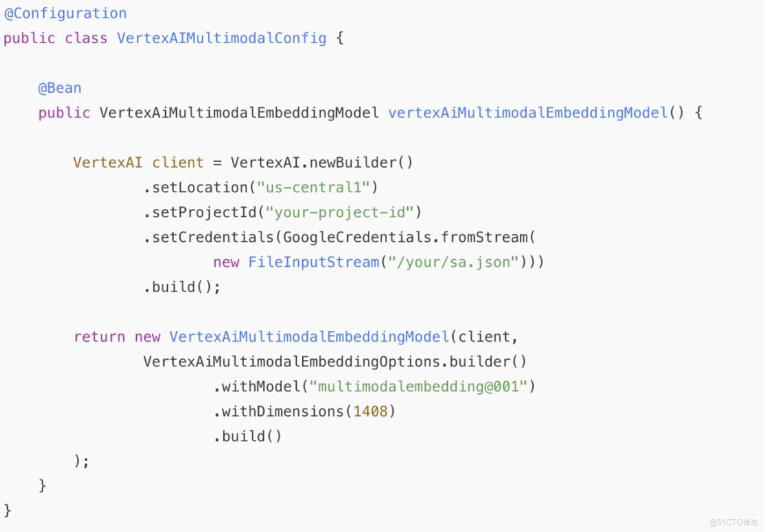The image size is (764, 532).
Task: Click VertexAiMultimodalEmbeddingOptions.builder() text
Action: (335, 362)
